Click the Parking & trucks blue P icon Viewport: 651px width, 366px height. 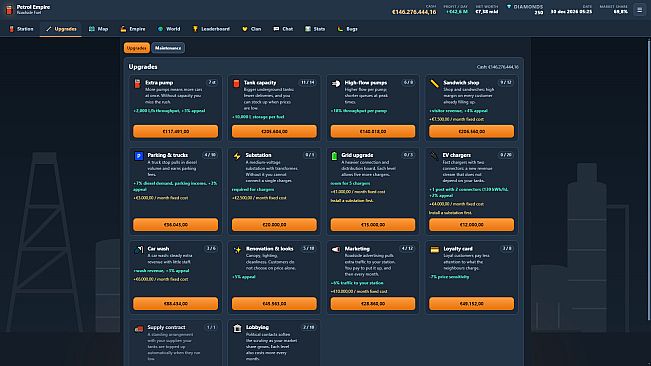coord(139,156)
